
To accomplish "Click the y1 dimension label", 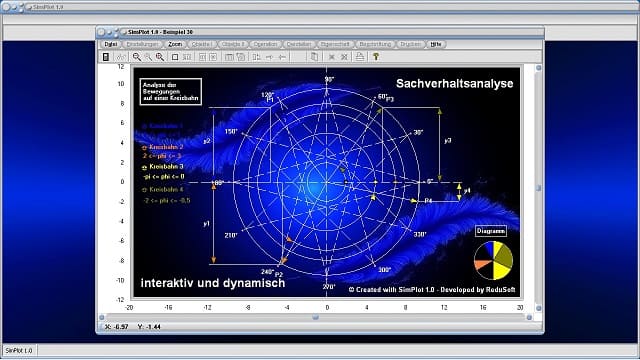I will coord(207,224).
